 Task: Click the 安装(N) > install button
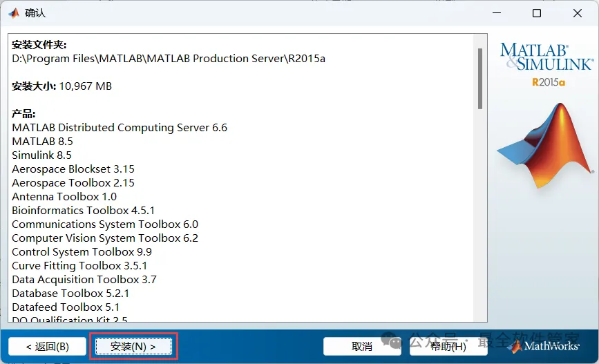[133, 347]
